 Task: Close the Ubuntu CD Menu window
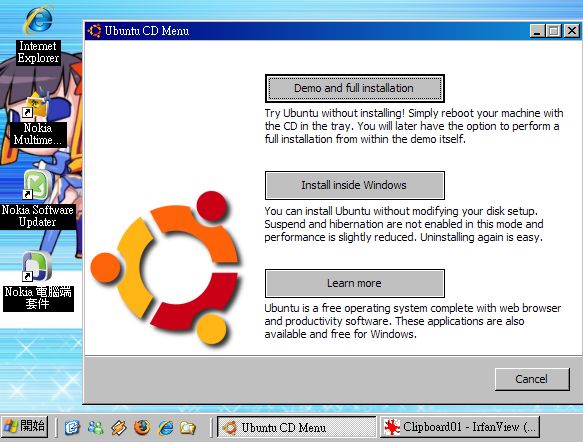pyautogui.click(x=572, y=31)
